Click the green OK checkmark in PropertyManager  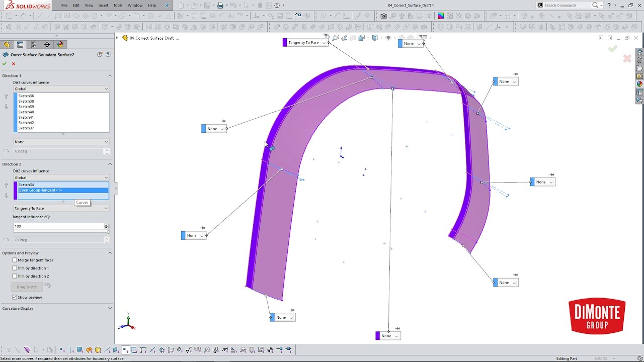click(5, 64)
